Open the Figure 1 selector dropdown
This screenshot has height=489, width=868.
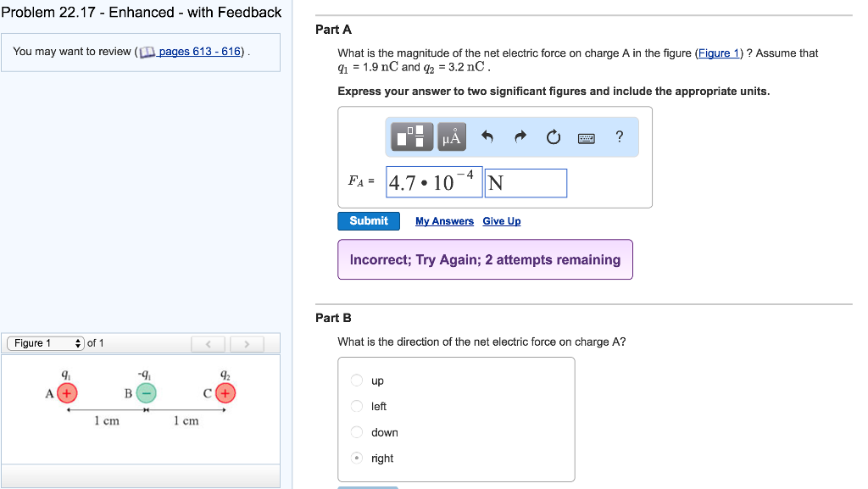(46, 343)
